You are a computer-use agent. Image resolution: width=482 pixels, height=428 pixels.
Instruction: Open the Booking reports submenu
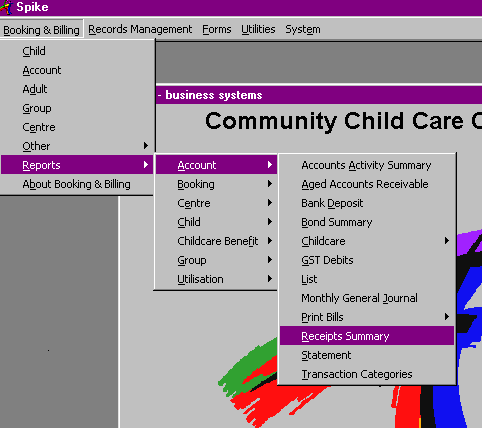click(x=216, y=184)
